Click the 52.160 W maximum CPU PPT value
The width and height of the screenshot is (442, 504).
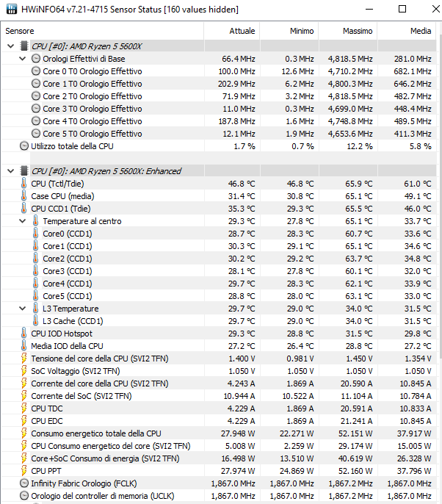(x=355, y=471)
